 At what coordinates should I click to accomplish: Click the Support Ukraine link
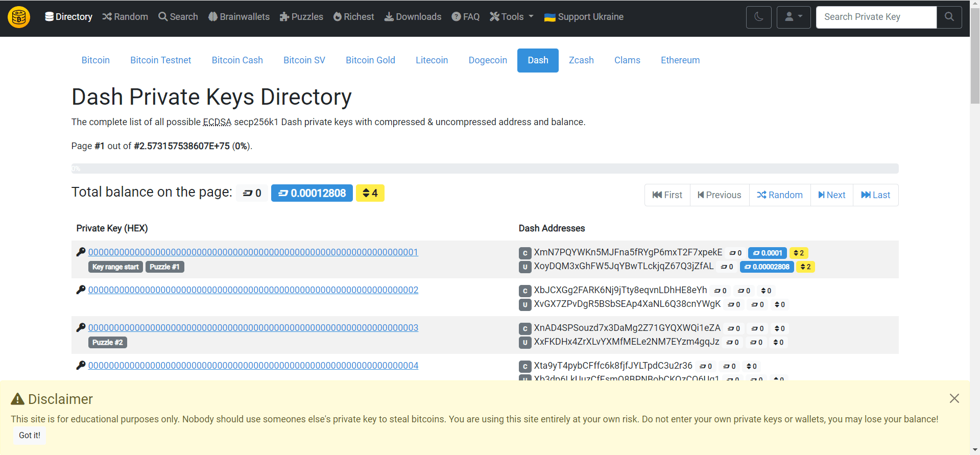(584, 17)
